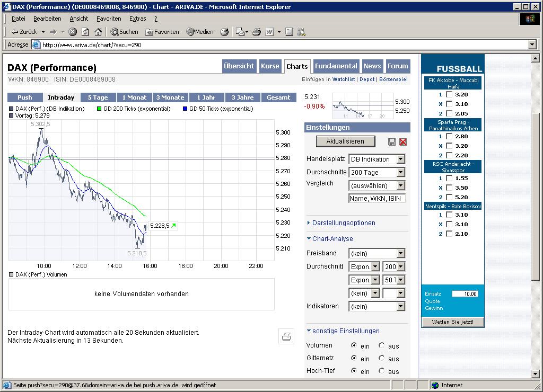
Task: Open the address bar dropdown arrow
Action: 532,44
